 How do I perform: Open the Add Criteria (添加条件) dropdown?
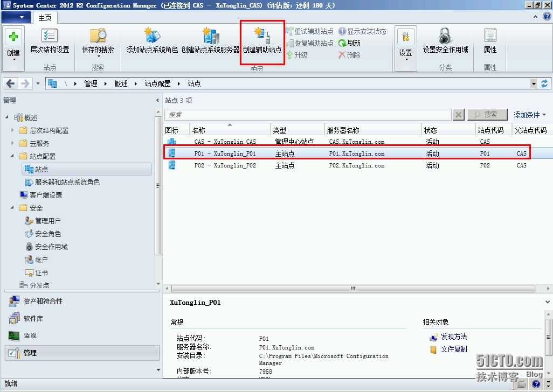point(529,115)
